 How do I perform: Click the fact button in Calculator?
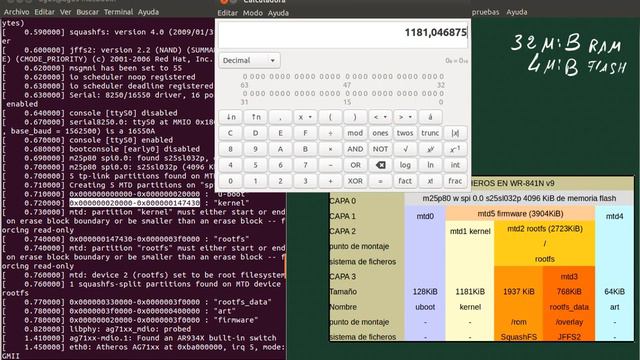(x=405, y=181)
